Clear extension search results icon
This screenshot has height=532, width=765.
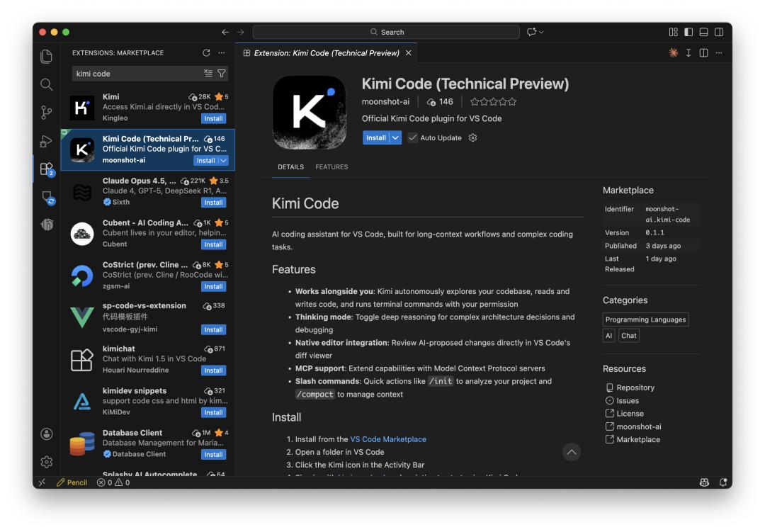[x=208, y=74]
